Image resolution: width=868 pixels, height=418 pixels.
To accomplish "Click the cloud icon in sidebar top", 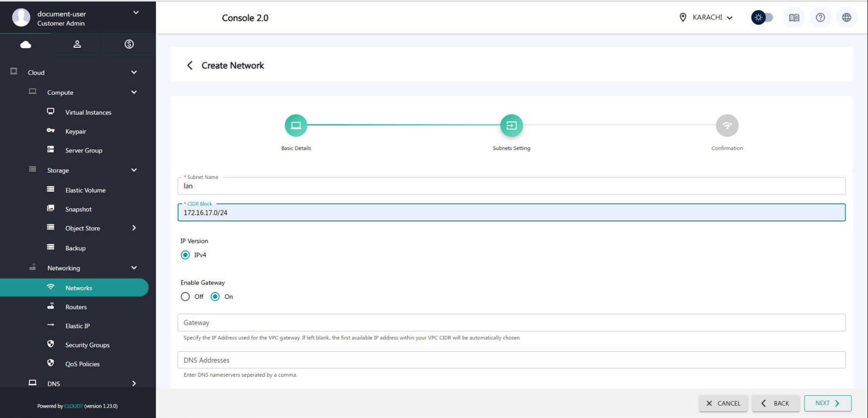I will (x=25, y=45).
